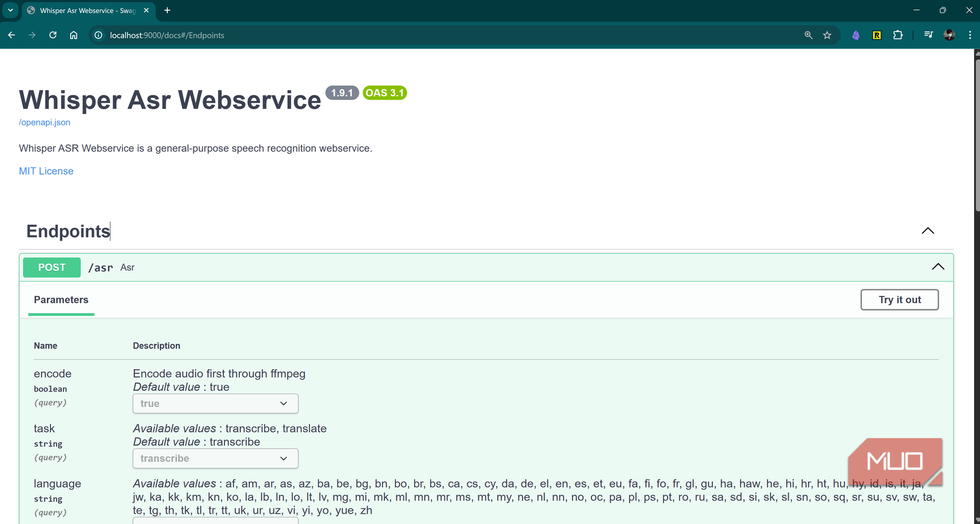This screenshot has width=980, height=524.
Task: Open the yellow R extension
Action: pos(877,35)
